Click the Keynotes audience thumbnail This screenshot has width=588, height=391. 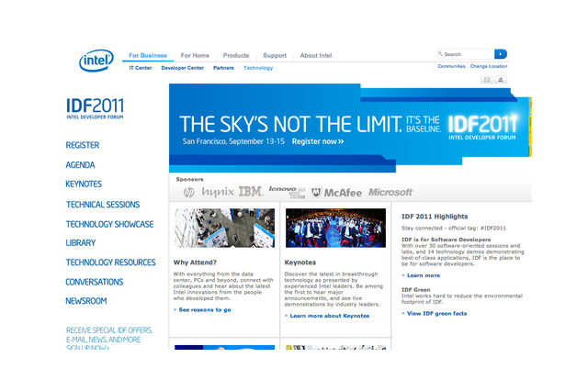335,228
